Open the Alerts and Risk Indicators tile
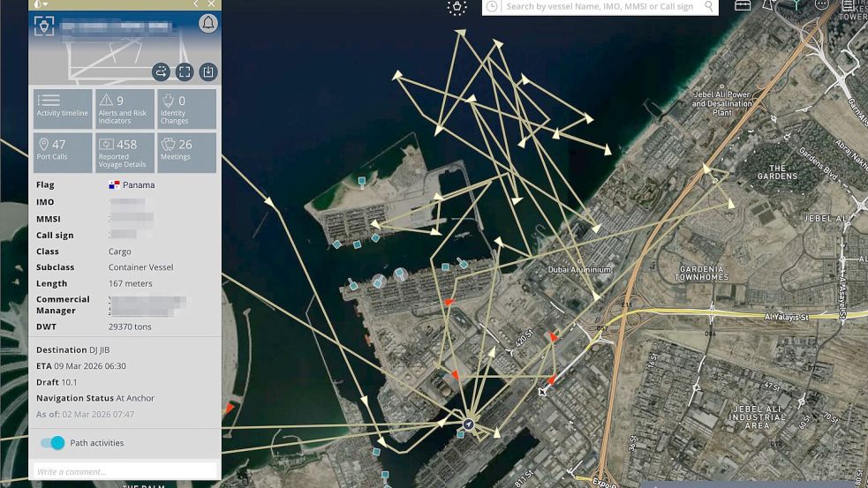This screenshot has height=488, width=868. coord(125,109)
